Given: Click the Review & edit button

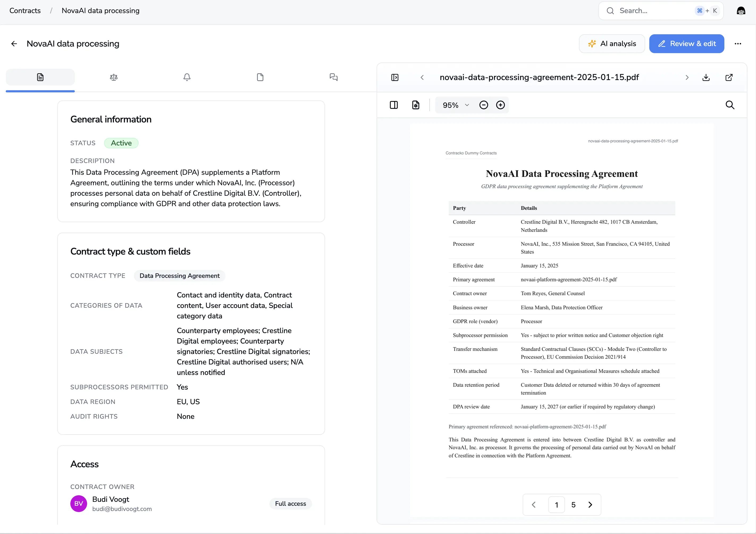Looking at the screenshot, I should pyautogui.click(x=687, y=44).
